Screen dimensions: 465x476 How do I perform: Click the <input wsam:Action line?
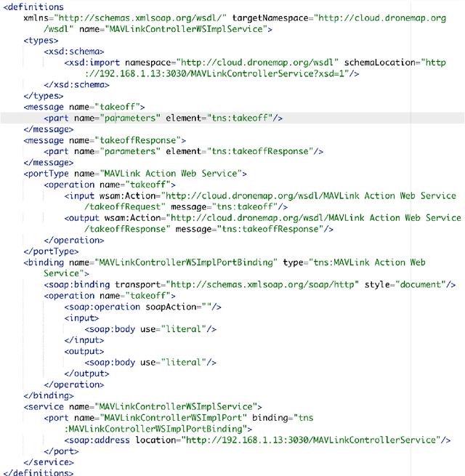pos(260,195)
